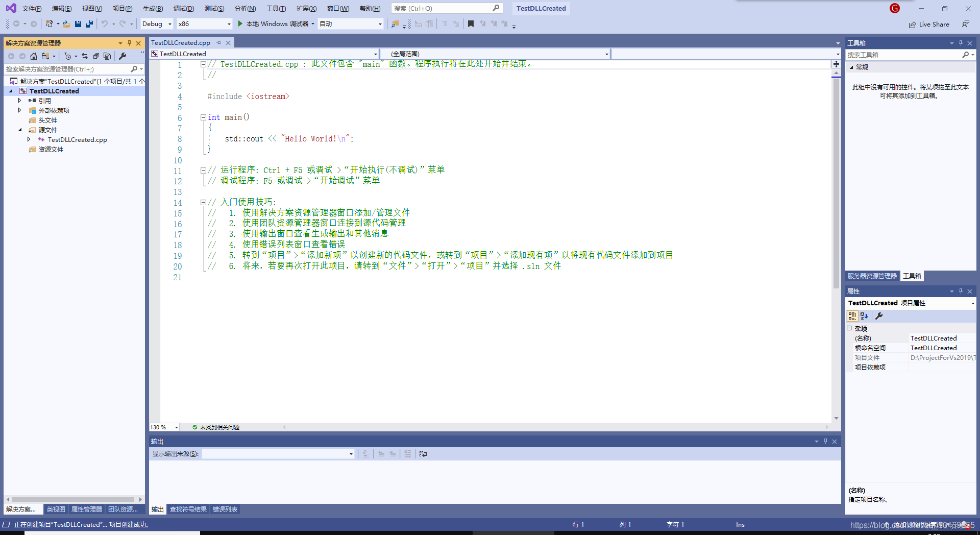
Task: Open the 130 % zoom dropdown
Action: point(164,427)
